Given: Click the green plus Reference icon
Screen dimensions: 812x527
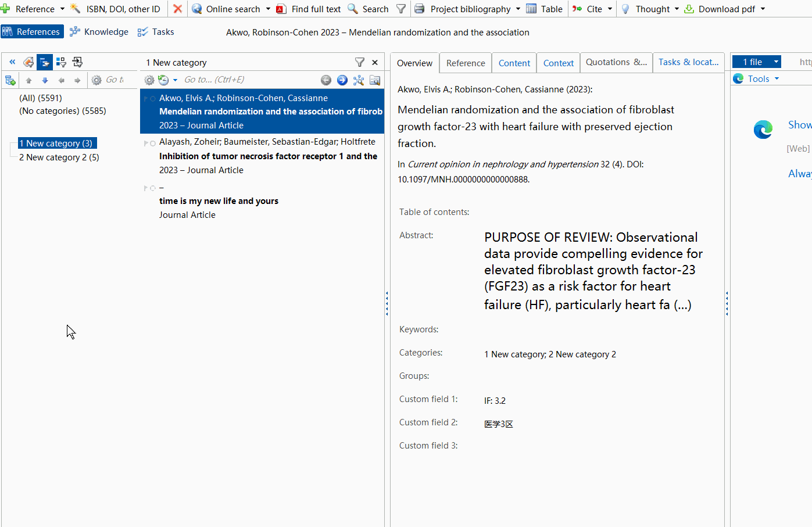Looking at the screenshot, I should click(x=5, y=9).
